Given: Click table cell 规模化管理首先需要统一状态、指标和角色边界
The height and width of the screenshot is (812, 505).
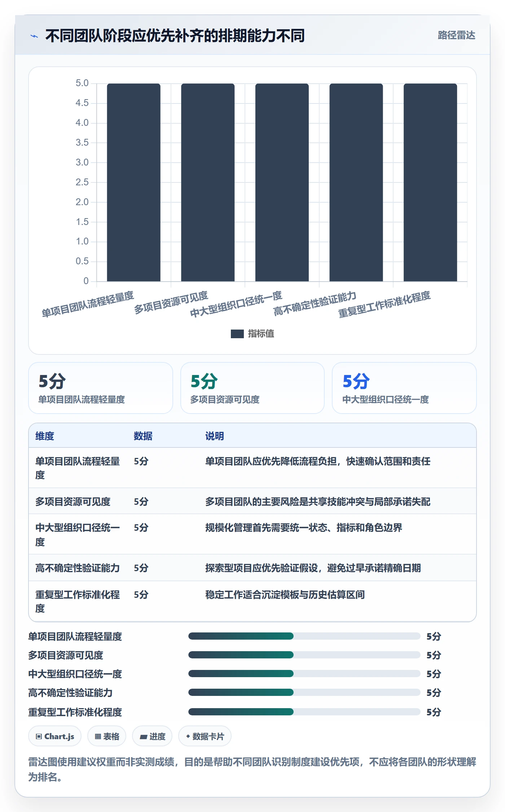Looking at the screenshot, I should click(x=304, y=528).
